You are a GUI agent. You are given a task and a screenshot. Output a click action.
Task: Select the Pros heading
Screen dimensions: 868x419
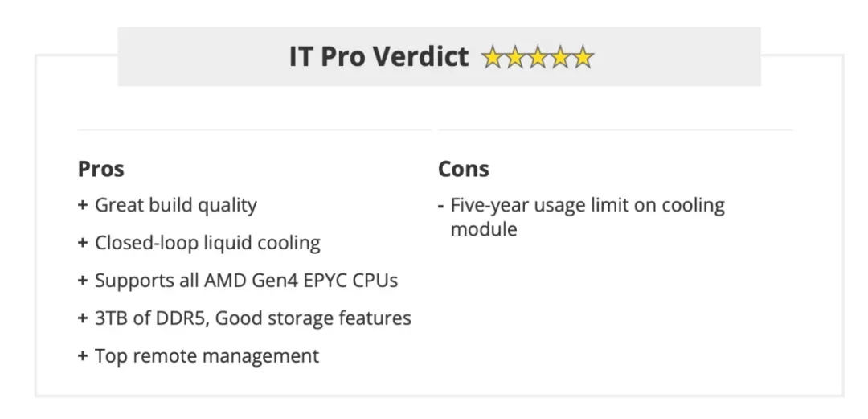point(100,169)
